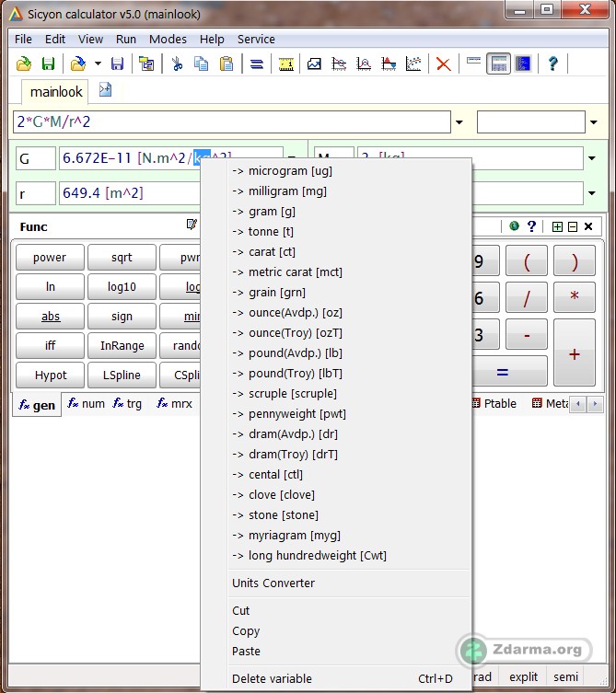Screen dimensions: 616x693
Task: Click the G variable name box
Action: point(36,158)
